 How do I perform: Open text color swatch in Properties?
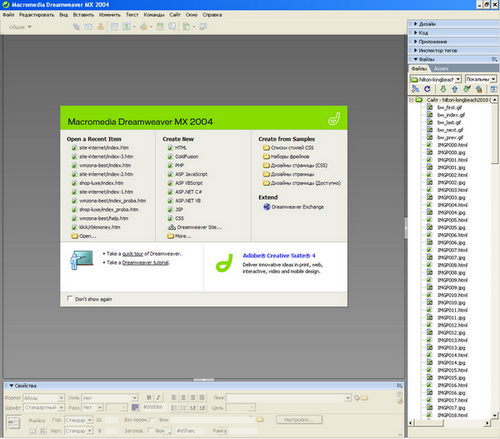(x=135, y=407)
